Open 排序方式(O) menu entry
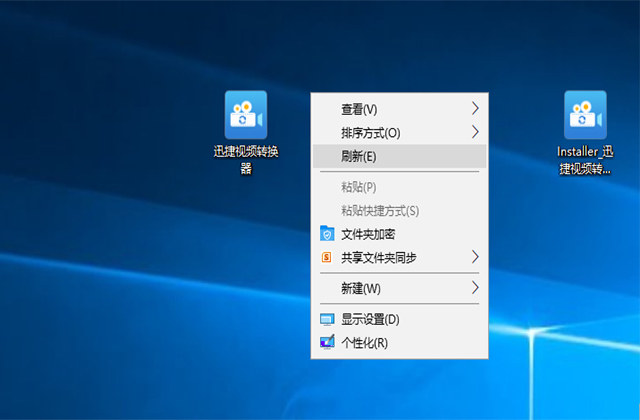Screen dimensions: 640x420 pyautogui.click(x=400, y=133)
